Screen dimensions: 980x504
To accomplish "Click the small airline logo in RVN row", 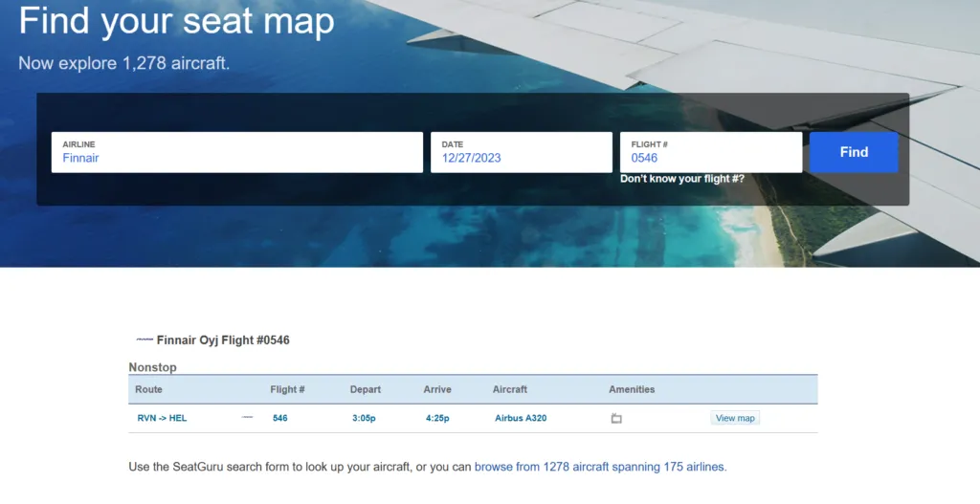I will coord(248,417).
